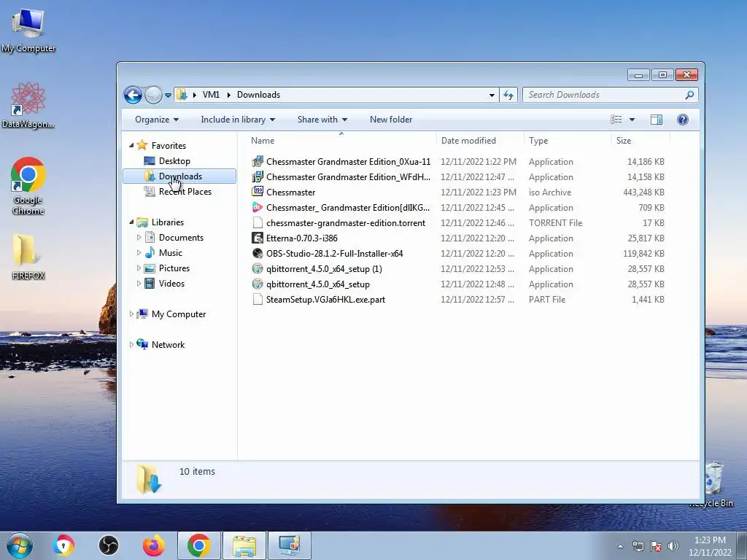Open Google Chrome desktop shortcut
Image resolution: width=747 pixels, height=560 pixels.
click(x=28, y=186)
